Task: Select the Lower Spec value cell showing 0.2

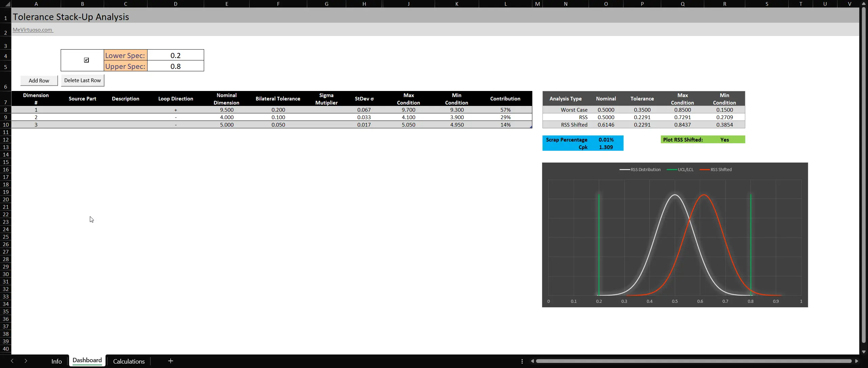Action: click(175, 55)
